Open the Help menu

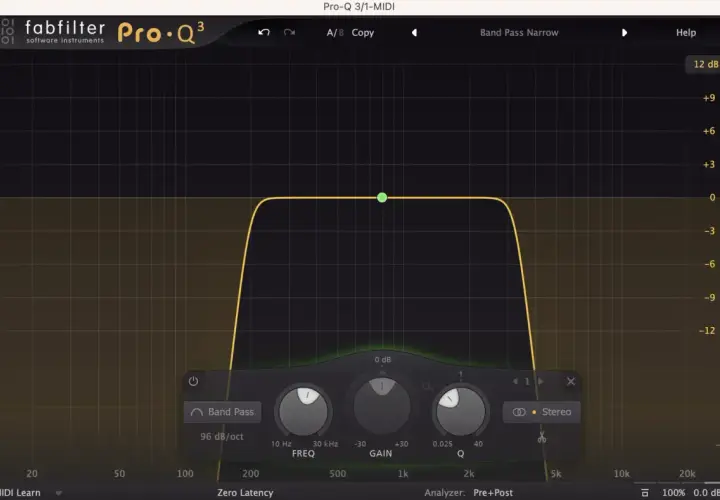(x=686, y=33)
